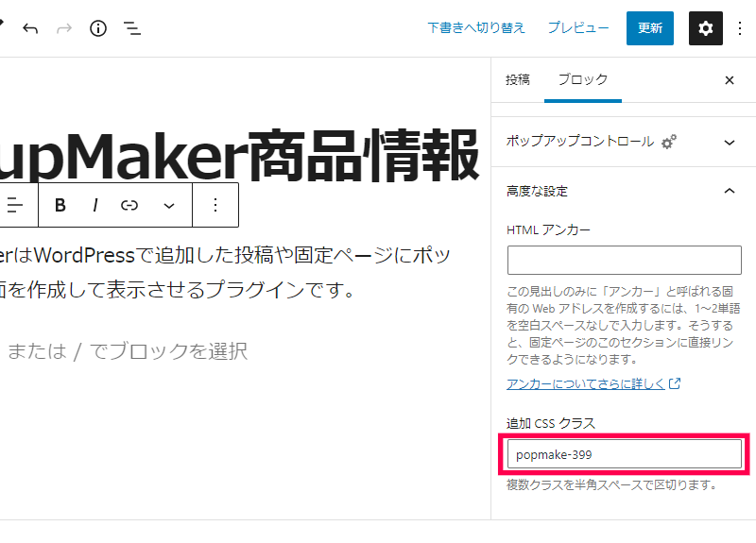
Task: Click the 追加 CSS クラス field with popmake-399
Action: (x=625, y=454)
